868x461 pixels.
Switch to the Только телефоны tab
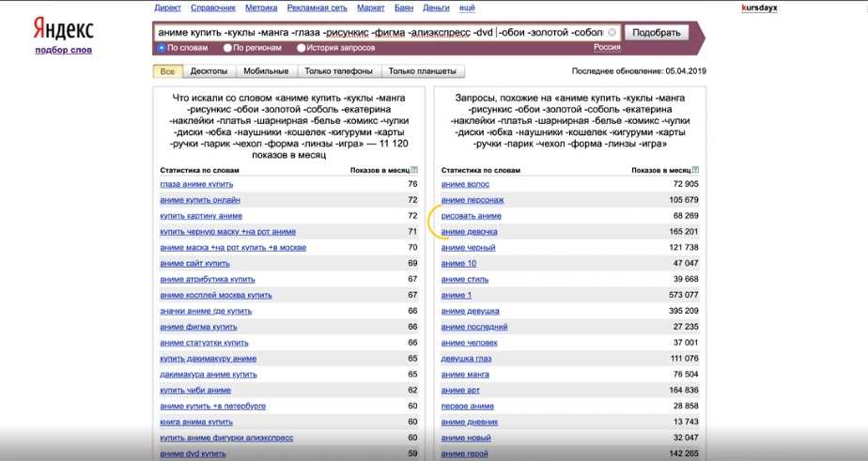pyautogui.click(x=338, y=71)
